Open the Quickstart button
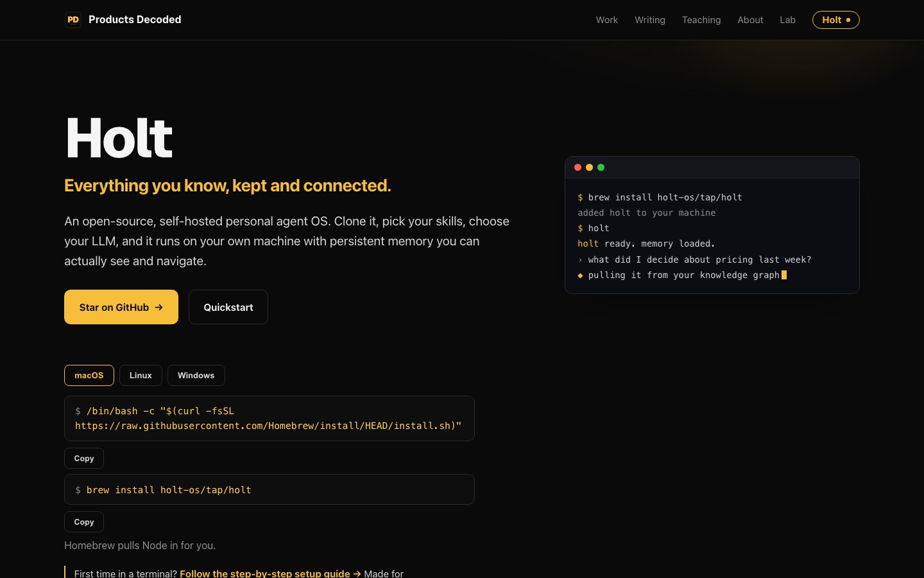This screenshot has height=578, width=924. (228, 307)
